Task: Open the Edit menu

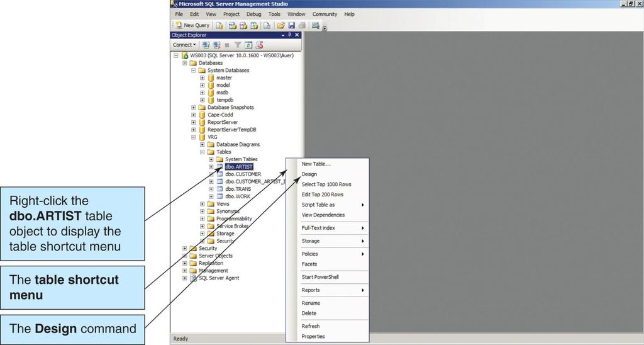Action: 194,14
